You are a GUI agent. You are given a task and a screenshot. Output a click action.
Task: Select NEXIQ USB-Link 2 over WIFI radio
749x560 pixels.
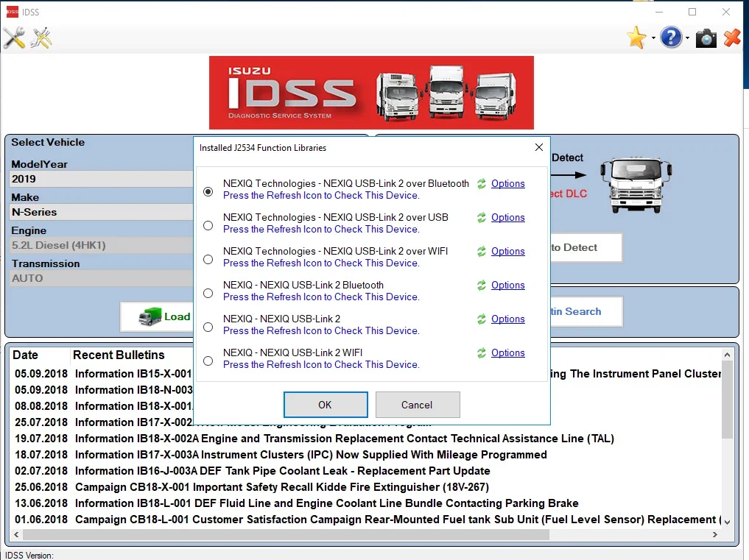[x=208, y=259]
